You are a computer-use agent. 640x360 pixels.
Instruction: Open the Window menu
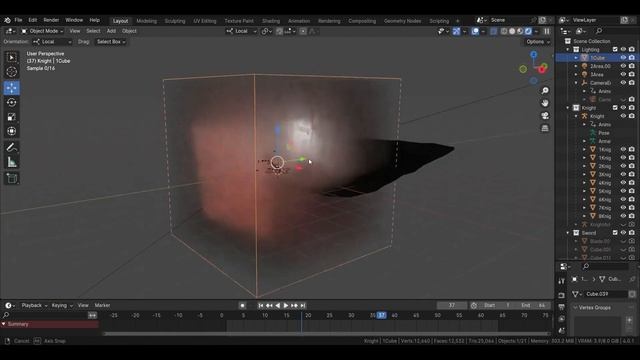(x=74, y=20)
